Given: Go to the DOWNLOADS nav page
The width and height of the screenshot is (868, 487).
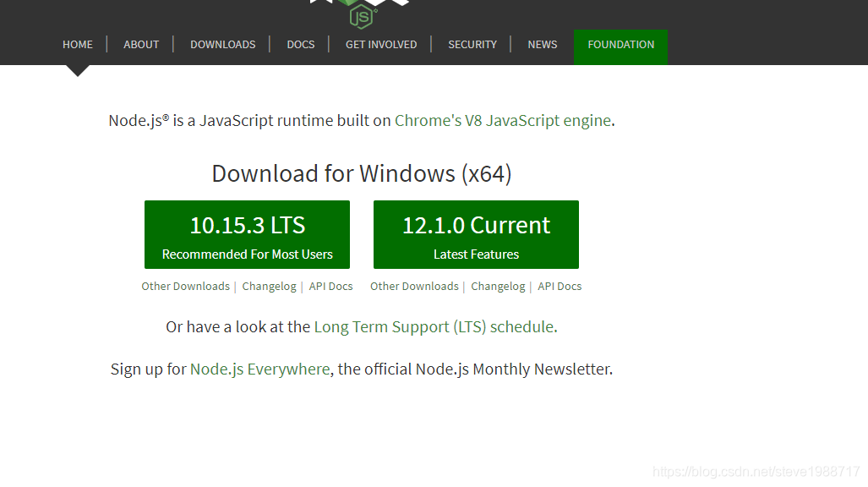Looking at the screenshot, I should (x=222, y=44).
